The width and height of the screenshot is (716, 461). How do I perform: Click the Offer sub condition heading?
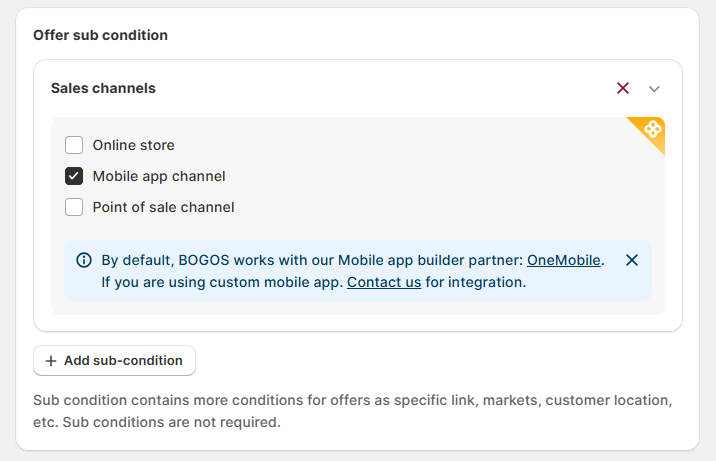click(x=100, y=35)
